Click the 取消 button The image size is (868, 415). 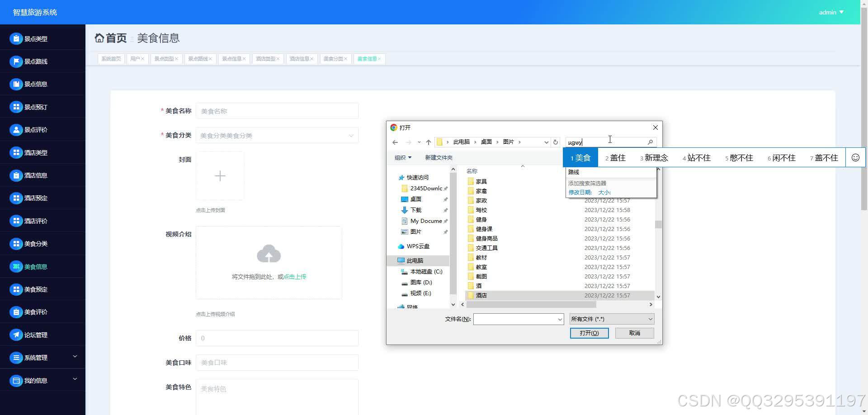[x=635, y=333]
